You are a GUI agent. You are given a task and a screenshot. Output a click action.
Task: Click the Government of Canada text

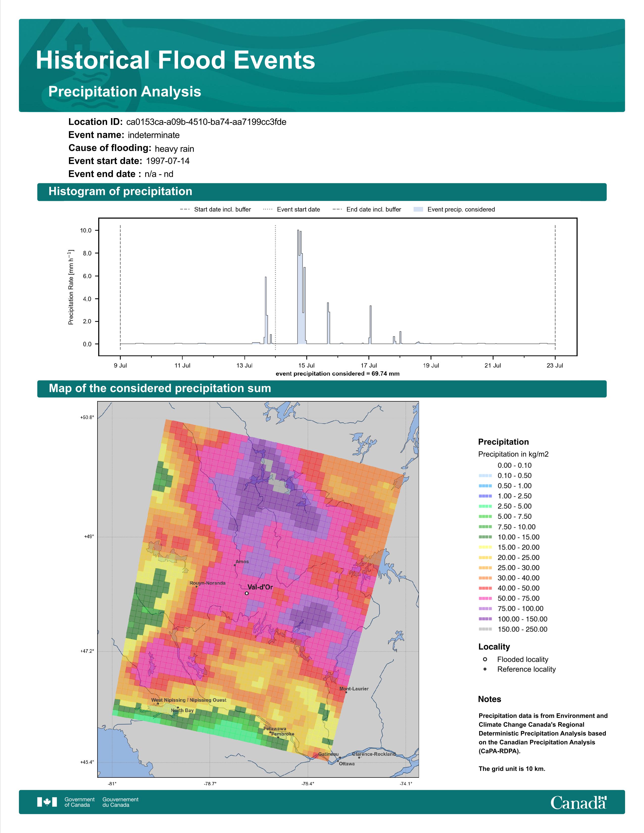coord(79,802)
